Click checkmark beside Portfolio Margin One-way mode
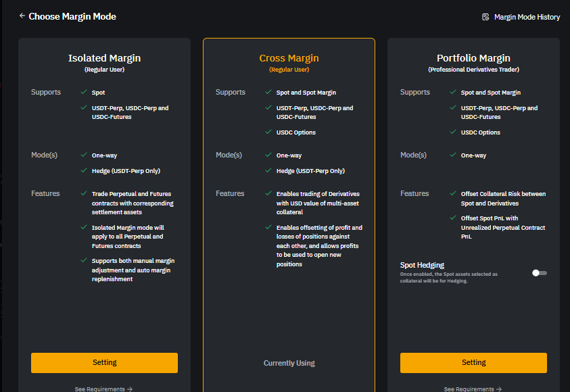Image resolution: width=570 pixels, height=392 pixels. tap(453, 155)
